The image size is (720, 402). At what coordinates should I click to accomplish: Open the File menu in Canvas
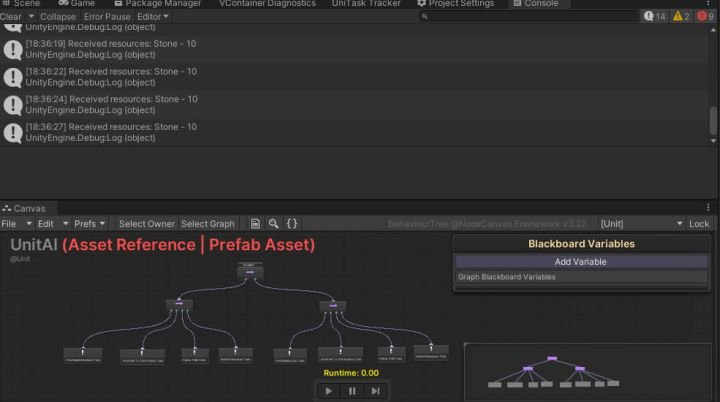click(17, 224)
